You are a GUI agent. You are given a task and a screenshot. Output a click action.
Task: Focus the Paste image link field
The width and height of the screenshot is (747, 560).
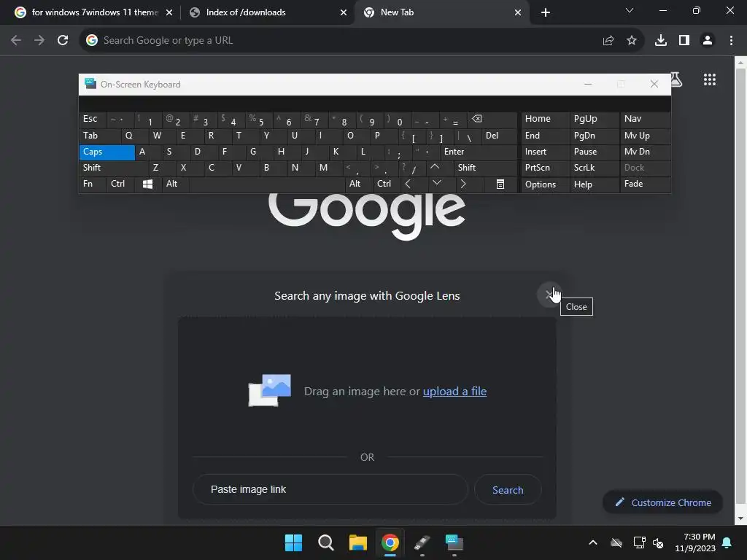click(x=330, y=489)
